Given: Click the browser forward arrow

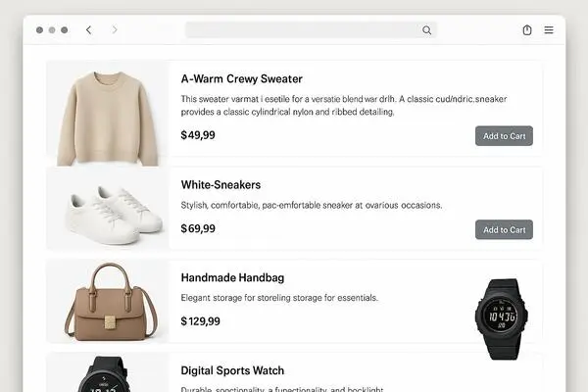Looking at the screenshot, I should coord(115,29).
